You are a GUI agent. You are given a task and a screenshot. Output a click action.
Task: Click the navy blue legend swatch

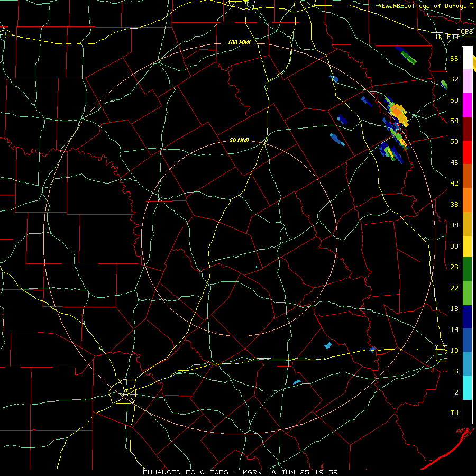coord(467,317)
